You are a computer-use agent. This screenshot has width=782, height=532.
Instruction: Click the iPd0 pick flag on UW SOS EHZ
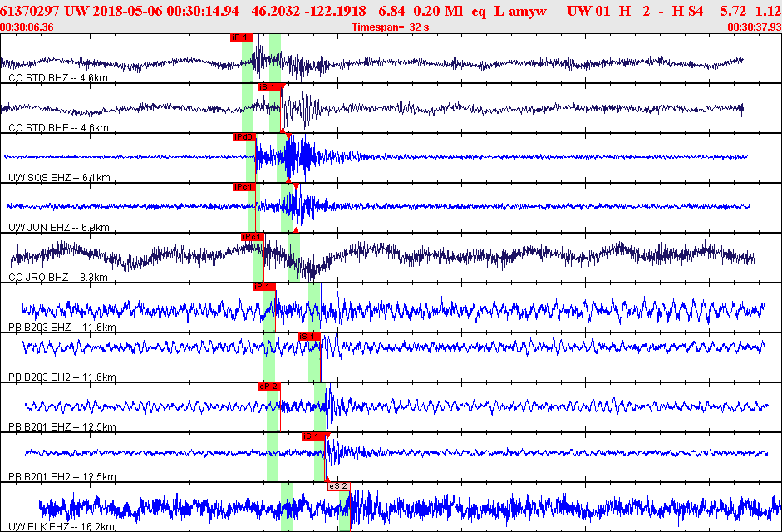tap(243, 137)
